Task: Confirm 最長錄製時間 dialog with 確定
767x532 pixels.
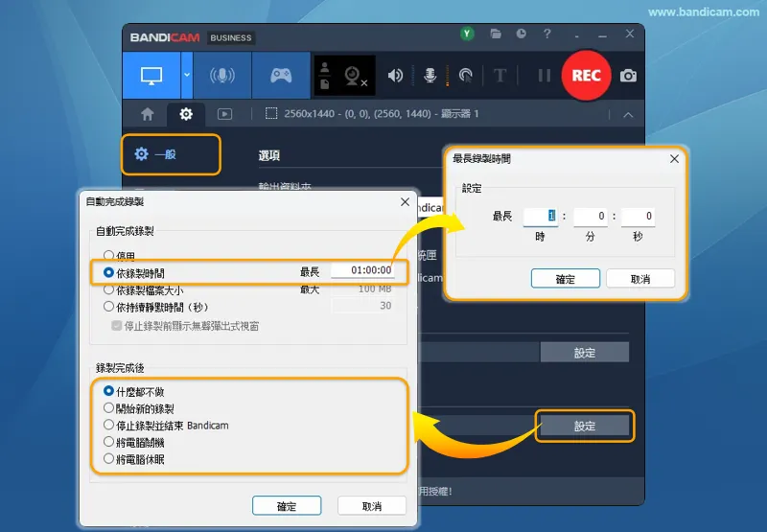Action: (x=566, y=279)
